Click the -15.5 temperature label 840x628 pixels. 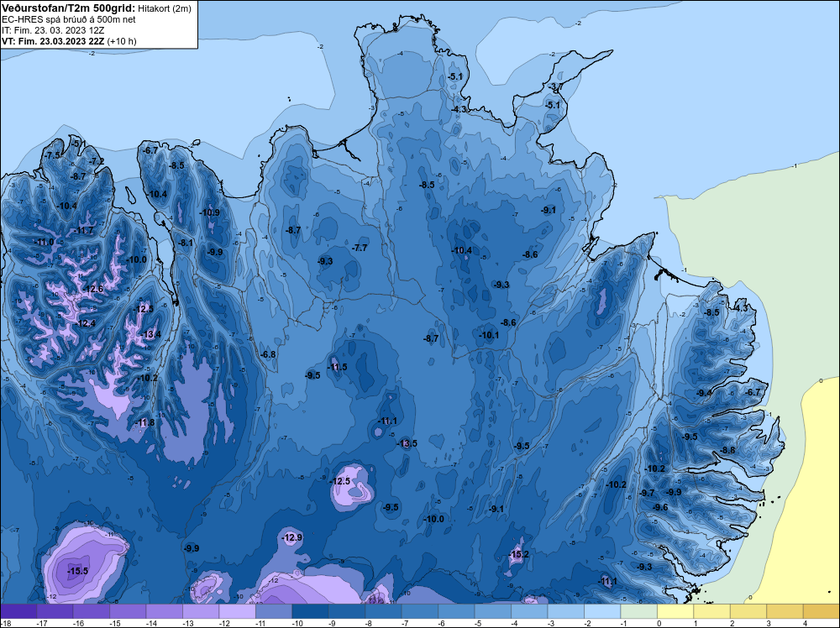(x=77, y=571)
